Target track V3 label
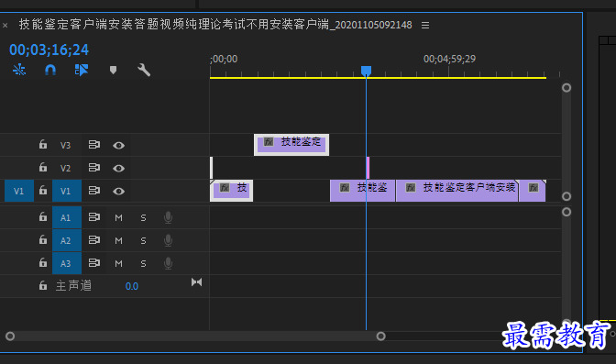This screenshot has width=616, height=364. click(66, 146)
